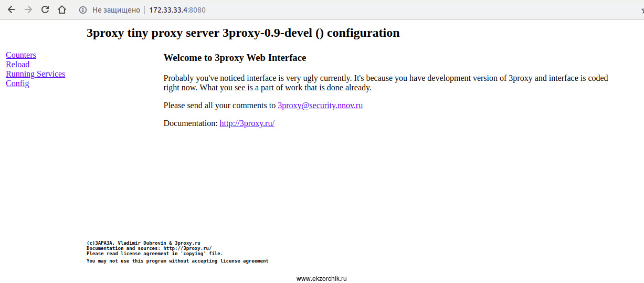Click the 'Не защищено' security label

click(x=116, y=10)
